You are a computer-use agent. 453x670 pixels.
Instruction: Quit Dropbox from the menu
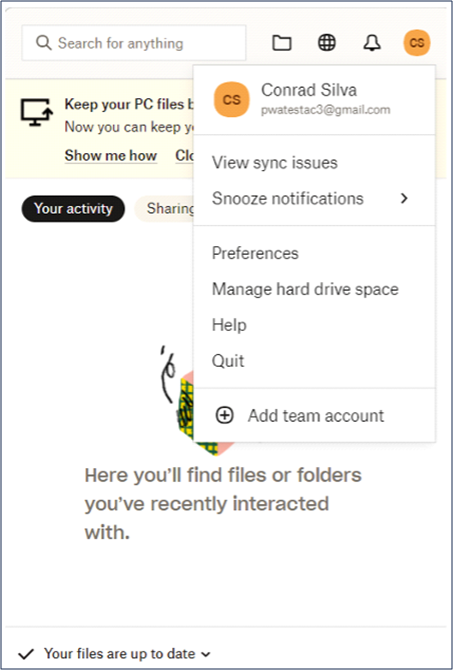coord(228,361)
